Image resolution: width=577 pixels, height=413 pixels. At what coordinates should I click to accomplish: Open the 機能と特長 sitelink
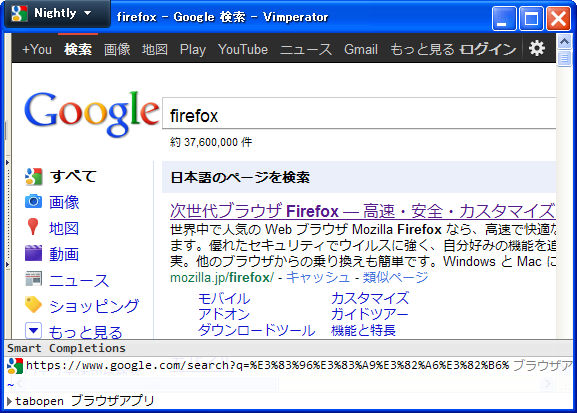(364, 330)
